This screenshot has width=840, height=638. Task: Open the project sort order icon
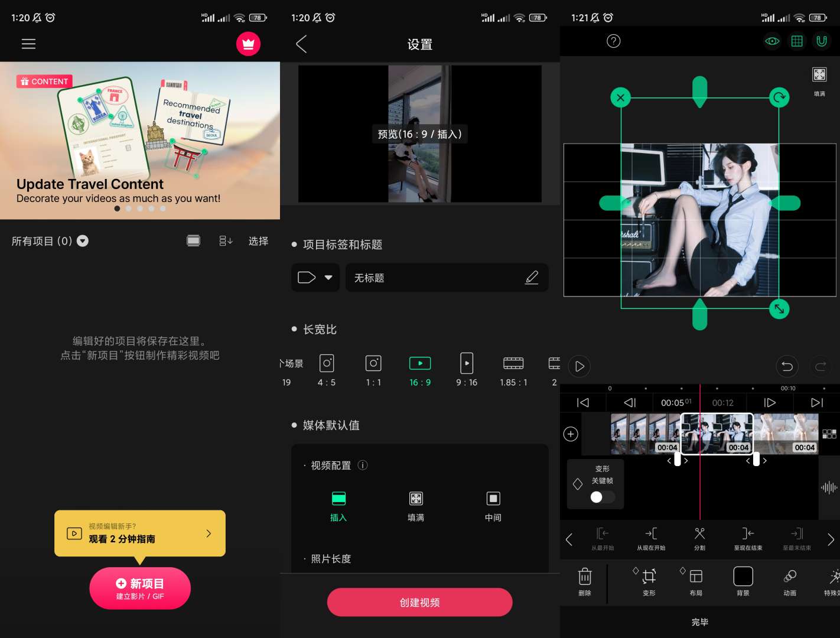pyautogui.click(x=226, y=240)
